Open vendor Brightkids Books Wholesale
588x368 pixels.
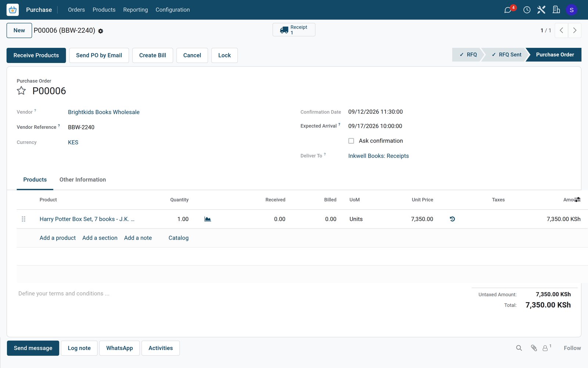coord(104,112)
